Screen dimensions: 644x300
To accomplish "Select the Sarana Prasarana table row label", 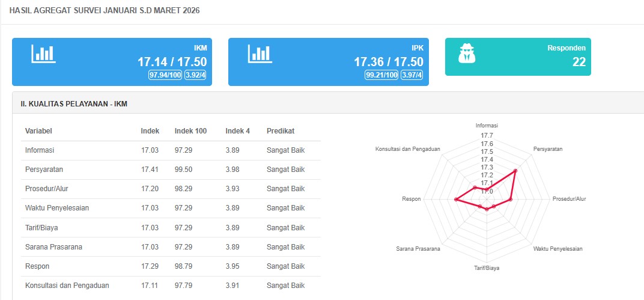I will point(53,247).
